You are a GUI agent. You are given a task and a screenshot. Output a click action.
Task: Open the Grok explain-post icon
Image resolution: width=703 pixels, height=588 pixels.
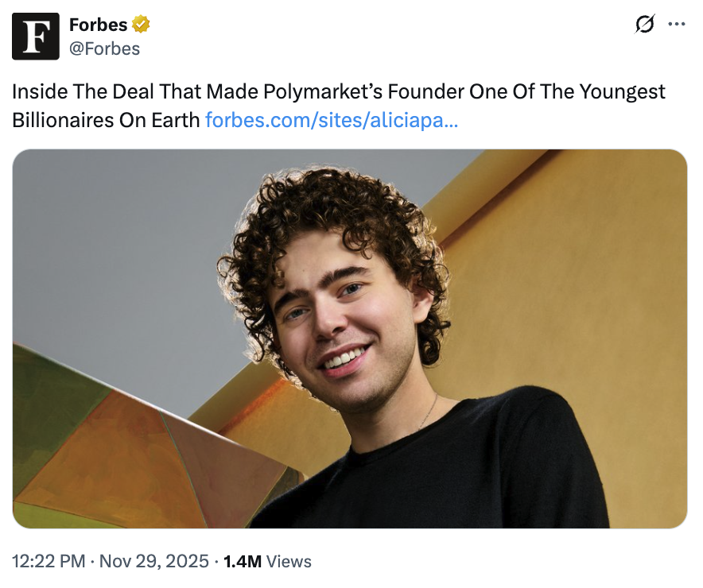(x=643, y=25)
